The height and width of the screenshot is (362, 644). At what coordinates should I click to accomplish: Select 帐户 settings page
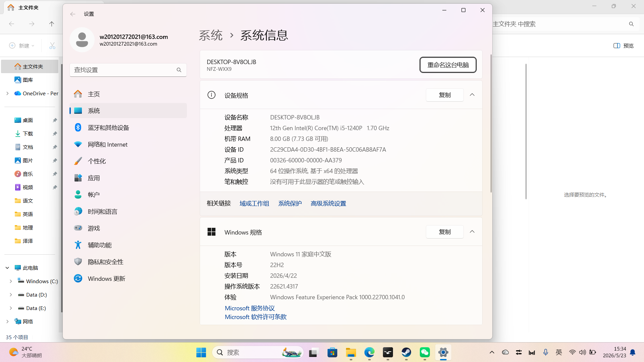(128, 195)
